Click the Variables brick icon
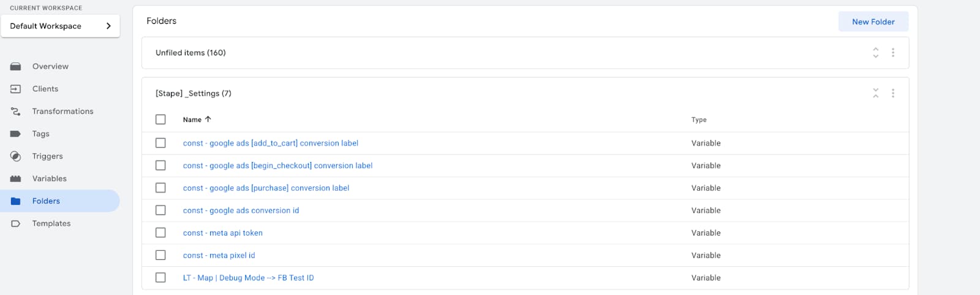The width and height of the screenshot is (980, 295). [x=15, y=178]
